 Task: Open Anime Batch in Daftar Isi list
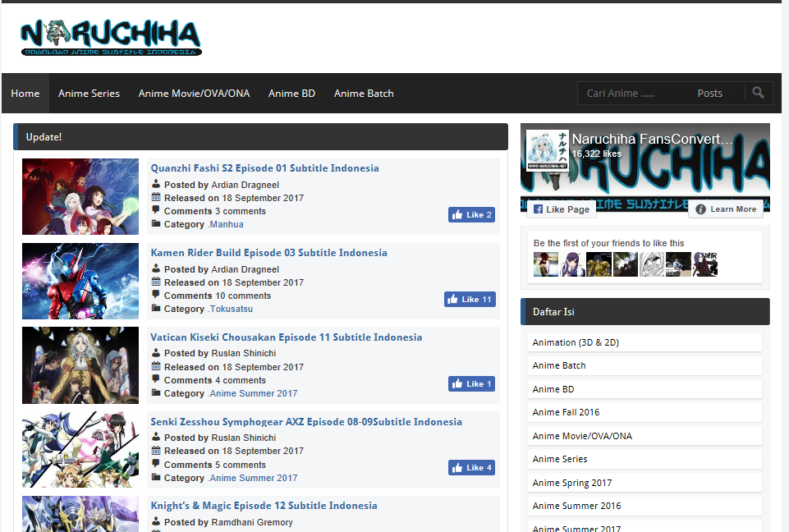click(x=645, y=365)
